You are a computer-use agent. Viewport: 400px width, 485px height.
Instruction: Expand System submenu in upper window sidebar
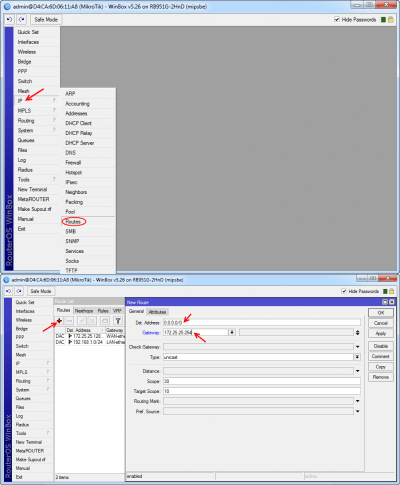click(37, 130)
